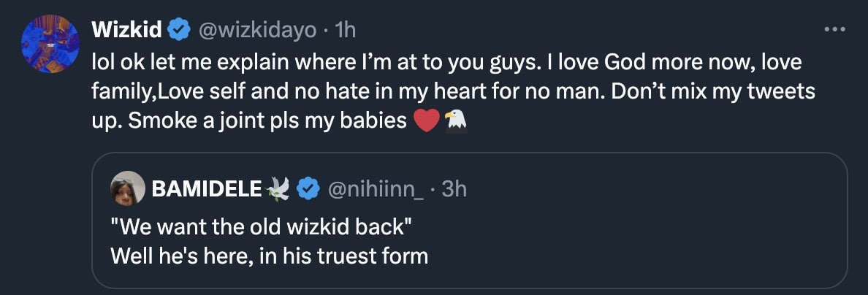Click "Well he's here, in his truest form"

[269, 256]
